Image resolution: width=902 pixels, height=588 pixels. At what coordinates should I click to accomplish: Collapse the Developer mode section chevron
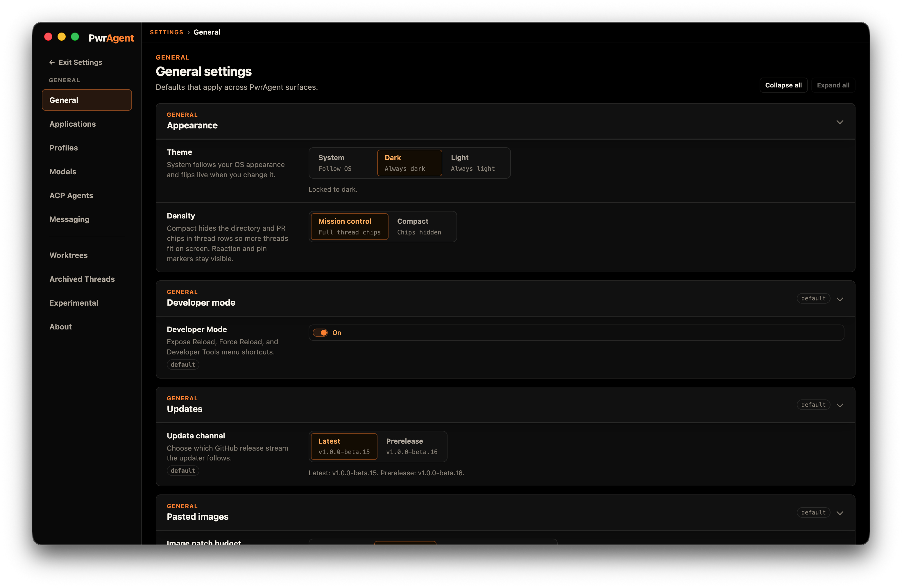840,299
